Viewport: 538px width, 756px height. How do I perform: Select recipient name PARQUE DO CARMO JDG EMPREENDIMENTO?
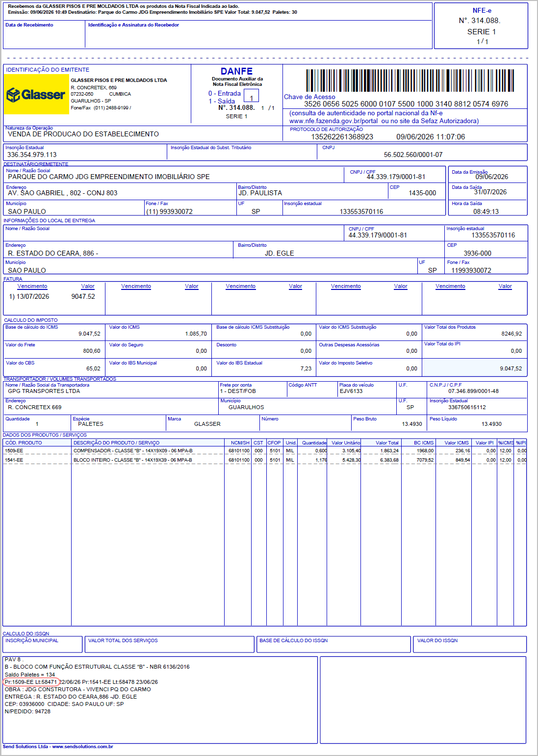[x=109, y=177]
